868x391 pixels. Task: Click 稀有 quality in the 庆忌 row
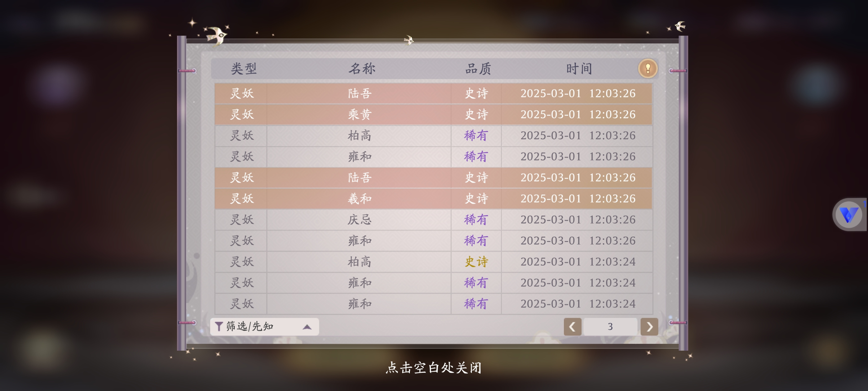476,220
